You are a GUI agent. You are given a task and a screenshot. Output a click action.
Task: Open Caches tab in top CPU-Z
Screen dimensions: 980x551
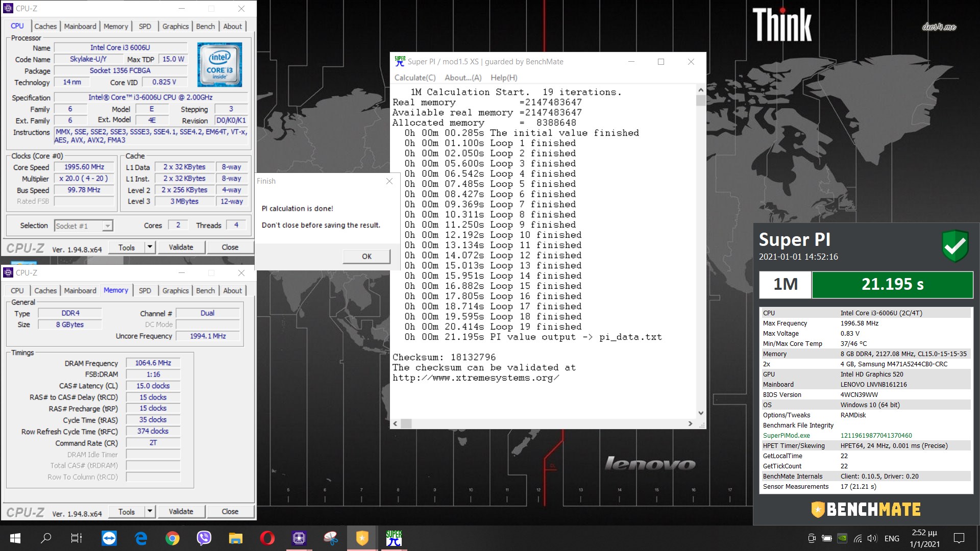coord(45,26)
